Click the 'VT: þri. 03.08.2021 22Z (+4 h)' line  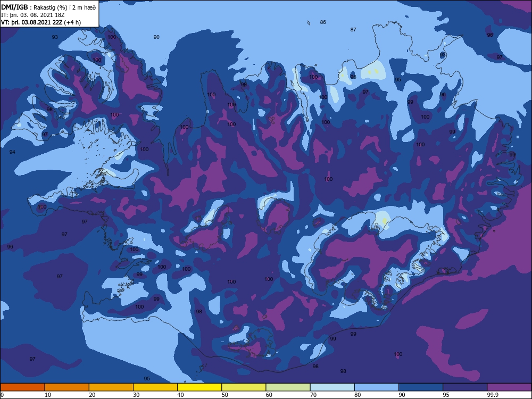(41, 22)
